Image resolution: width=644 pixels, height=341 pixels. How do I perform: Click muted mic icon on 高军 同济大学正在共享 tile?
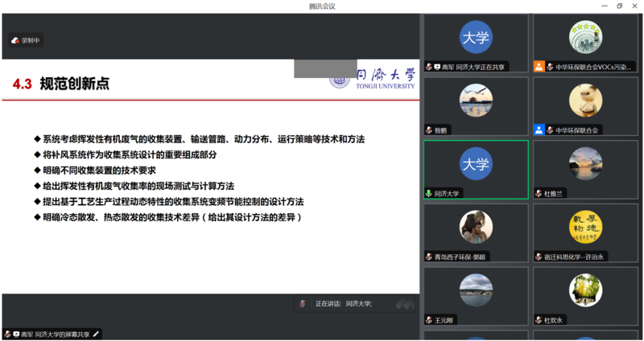(x=429, y=67)
